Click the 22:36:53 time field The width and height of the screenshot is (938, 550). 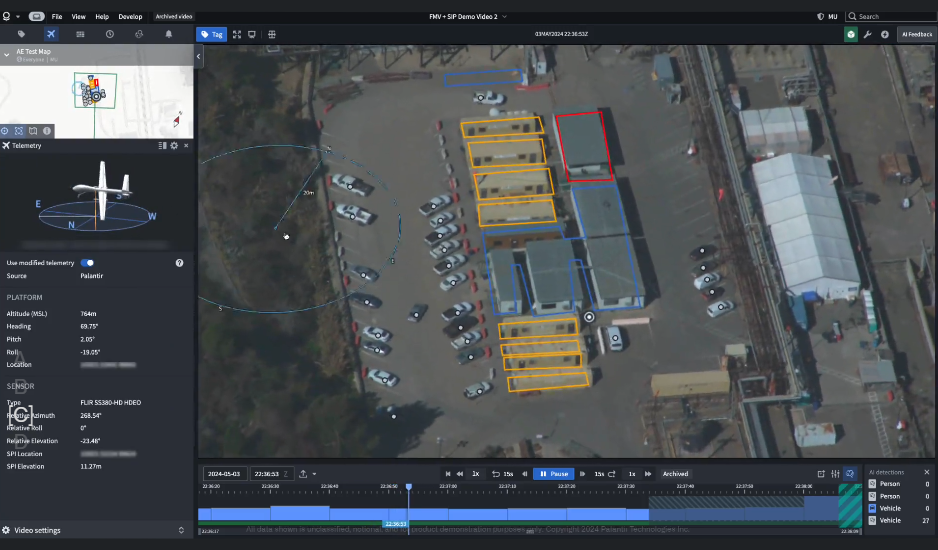point(272,474)
